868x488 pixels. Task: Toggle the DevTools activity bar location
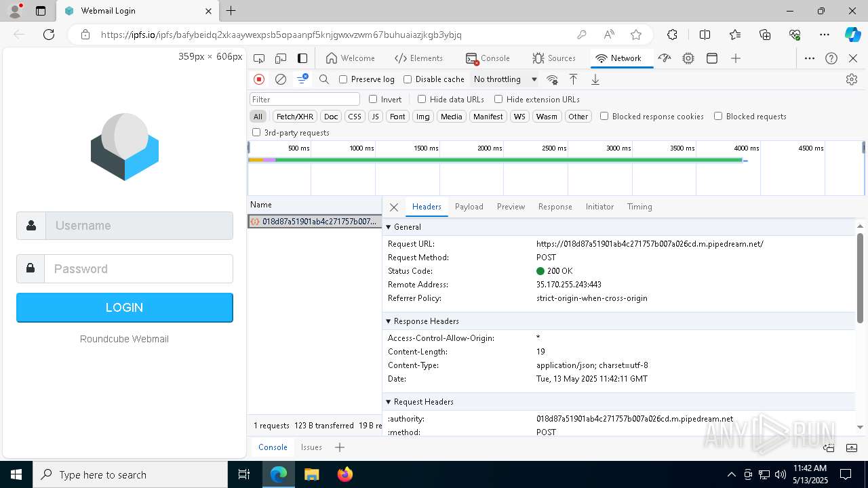(x=302, y=58)
